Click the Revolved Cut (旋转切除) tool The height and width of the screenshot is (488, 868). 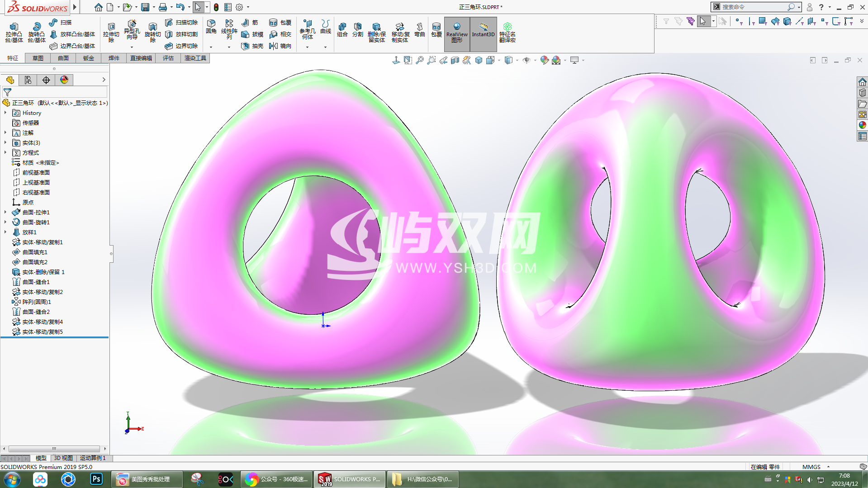[x=152, y=32]
